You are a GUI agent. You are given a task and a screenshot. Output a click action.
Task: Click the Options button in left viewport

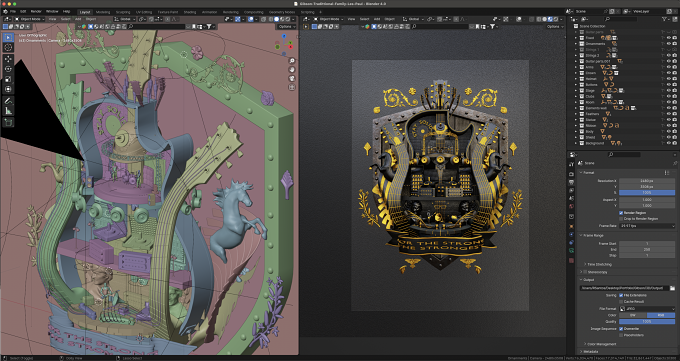click(286, 26)
